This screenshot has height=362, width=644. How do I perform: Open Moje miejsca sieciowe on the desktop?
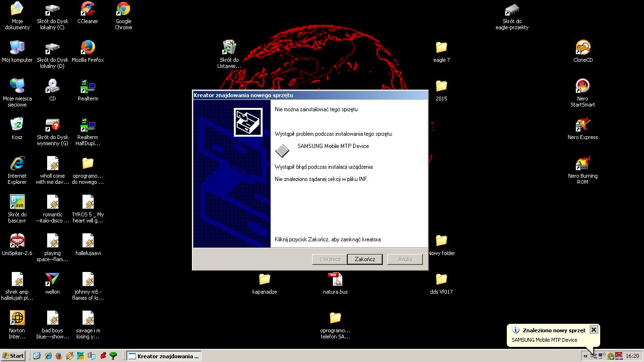pos(17,93)
